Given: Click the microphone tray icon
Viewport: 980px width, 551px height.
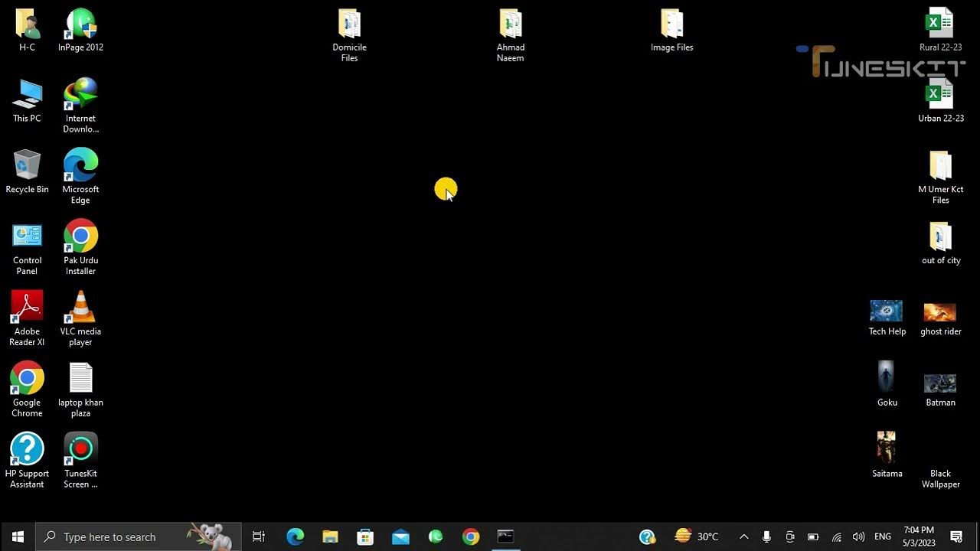Looking at the screenshot, I should (x=766, y=536).
